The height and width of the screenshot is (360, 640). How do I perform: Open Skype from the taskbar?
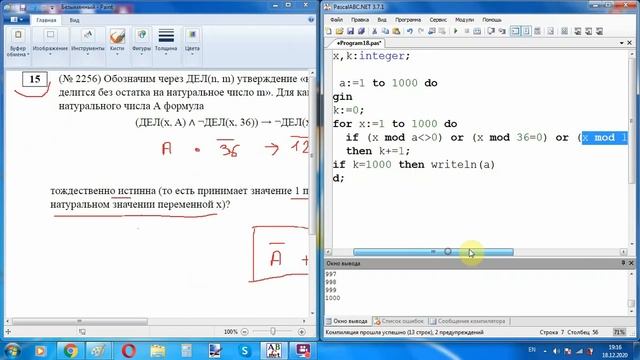click(x=244, y=351)
